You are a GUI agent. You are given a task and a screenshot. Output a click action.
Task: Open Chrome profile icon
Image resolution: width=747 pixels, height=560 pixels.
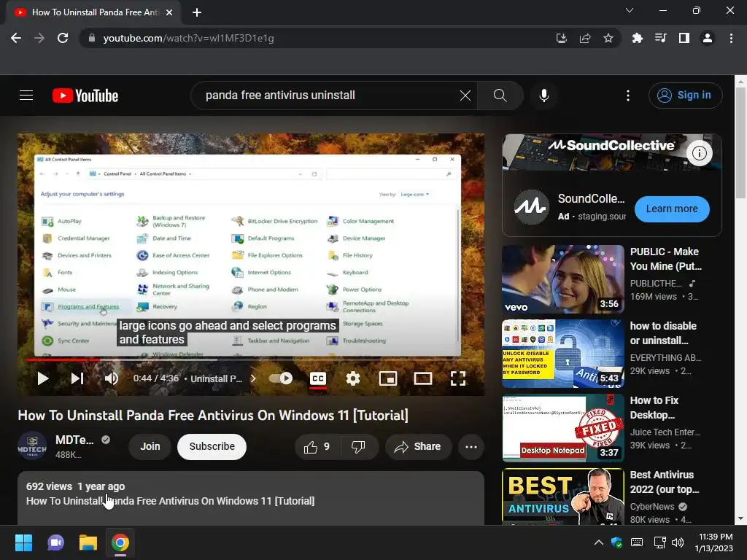coord(708,38)
